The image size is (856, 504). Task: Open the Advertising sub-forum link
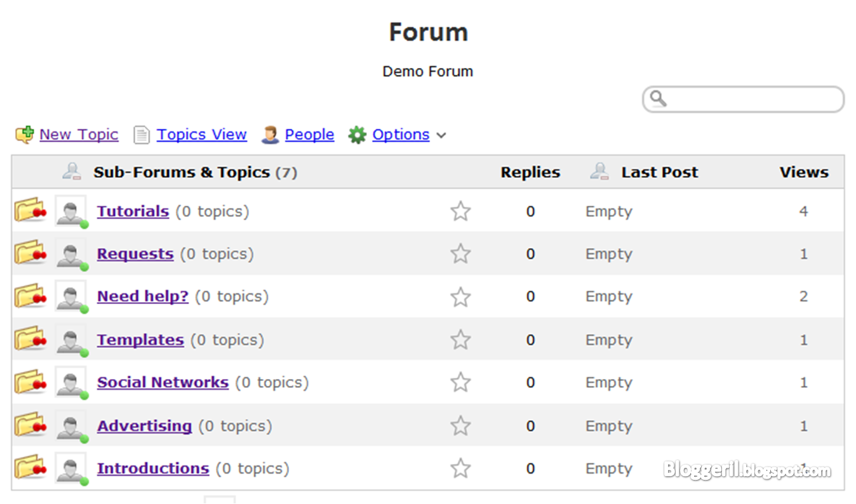coord(144,426)
